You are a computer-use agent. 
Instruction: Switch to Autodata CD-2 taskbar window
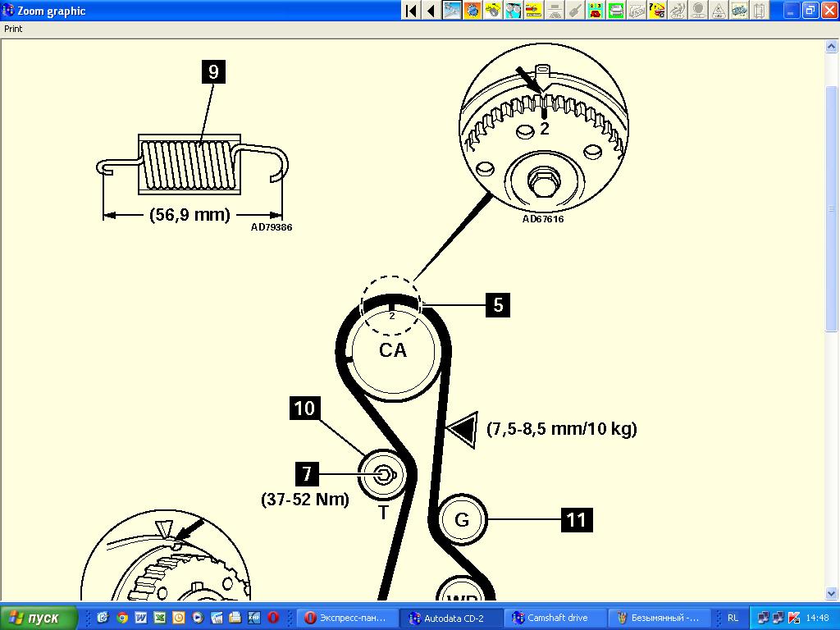coord(451,618)
